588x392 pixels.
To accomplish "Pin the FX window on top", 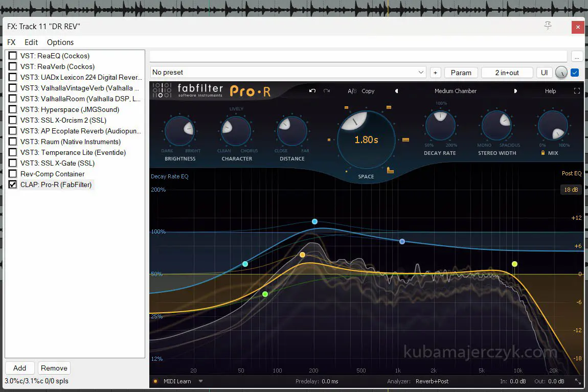I will coord(548,26).
